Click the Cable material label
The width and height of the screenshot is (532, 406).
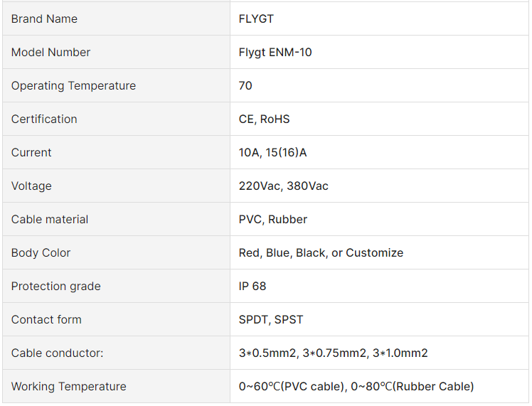pyautogui.click(x=50, y=220)
